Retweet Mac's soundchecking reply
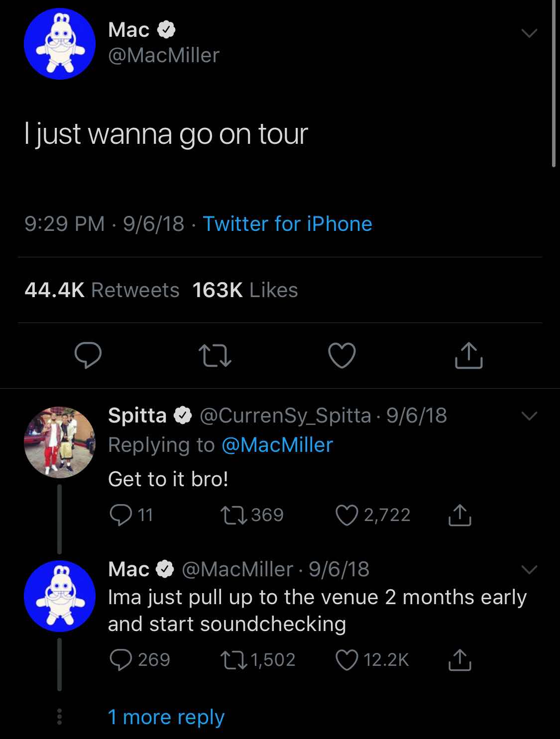560x739 pixels. point(234,660)
